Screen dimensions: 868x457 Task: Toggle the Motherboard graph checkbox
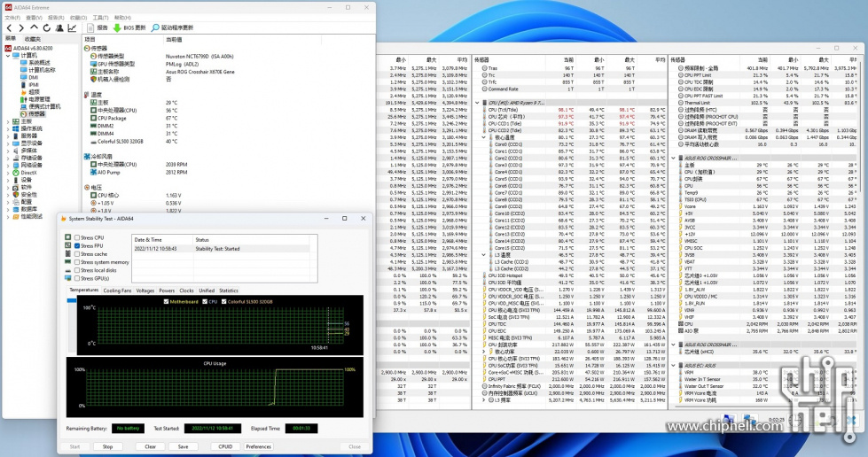pyautogui.click(x=166, y=301)
